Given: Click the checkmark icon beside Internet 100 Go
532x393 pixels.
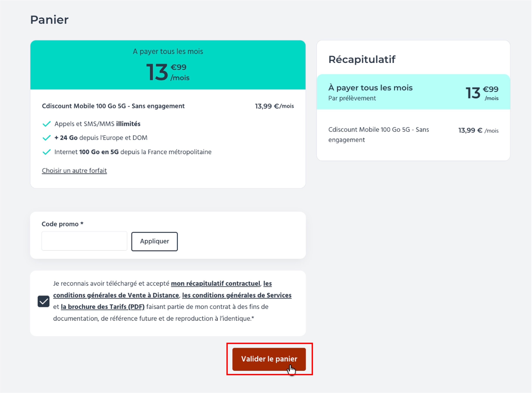Looking at the screenshot, I should 46,152.
